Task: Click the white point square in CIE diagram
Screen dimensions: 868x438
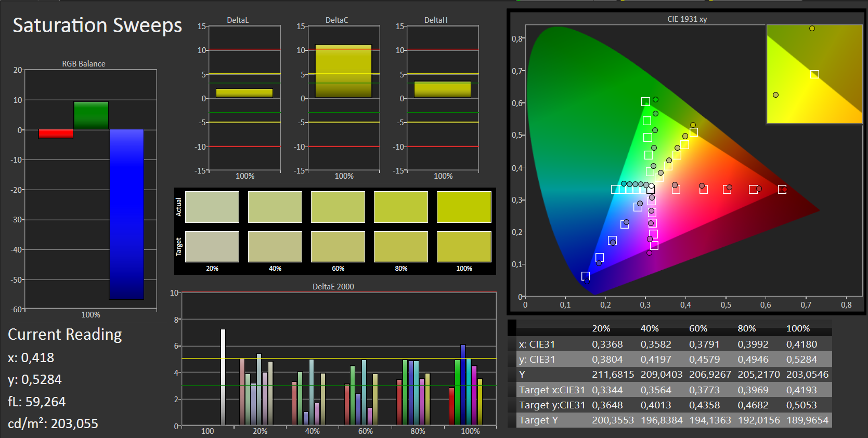Action: [x=651, y=190]
